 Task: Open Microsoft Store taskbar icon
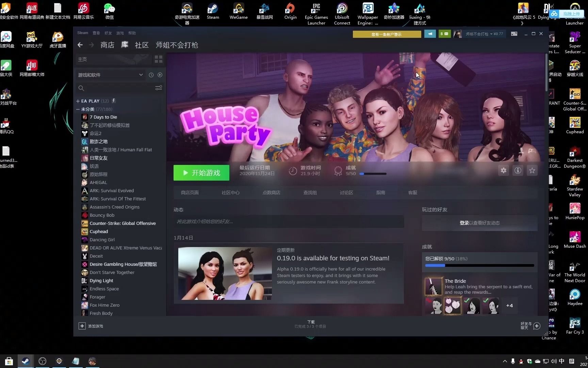[9, 361]
